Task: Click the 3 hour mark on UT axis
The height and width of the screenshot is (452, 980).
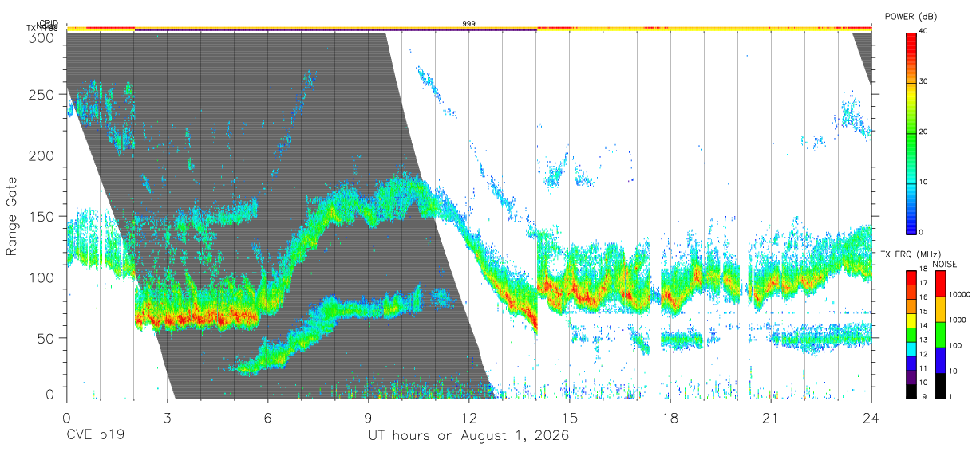Action: [168, 417]
